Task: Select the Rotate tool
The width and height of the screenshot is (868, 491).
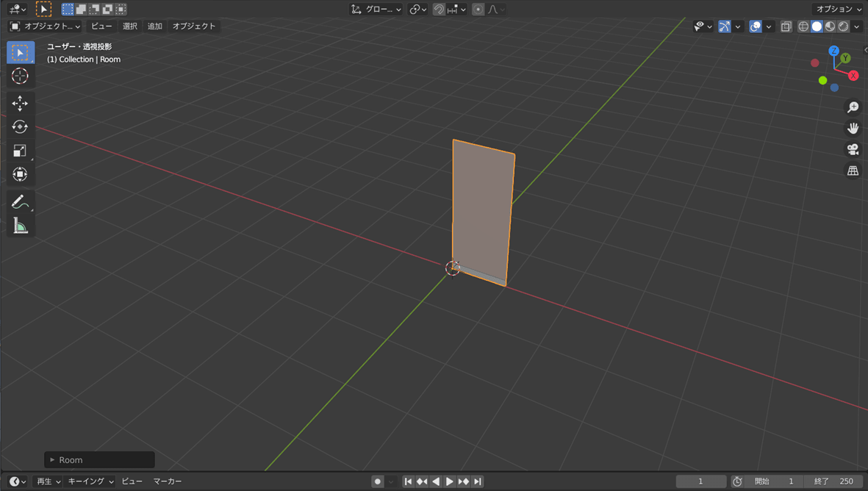Action: pos(21,126)
